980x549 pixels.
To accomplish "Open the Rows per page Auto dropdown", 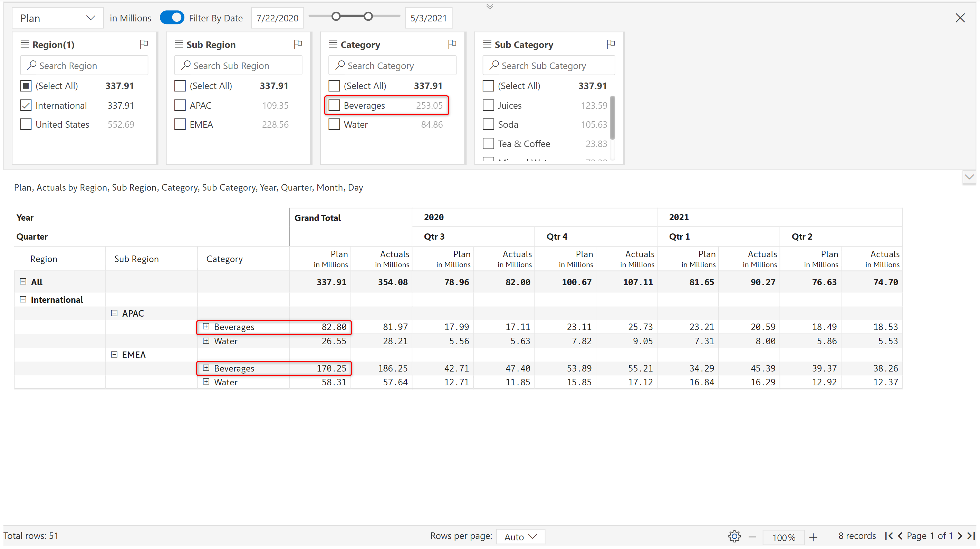I will coord(520,537).
